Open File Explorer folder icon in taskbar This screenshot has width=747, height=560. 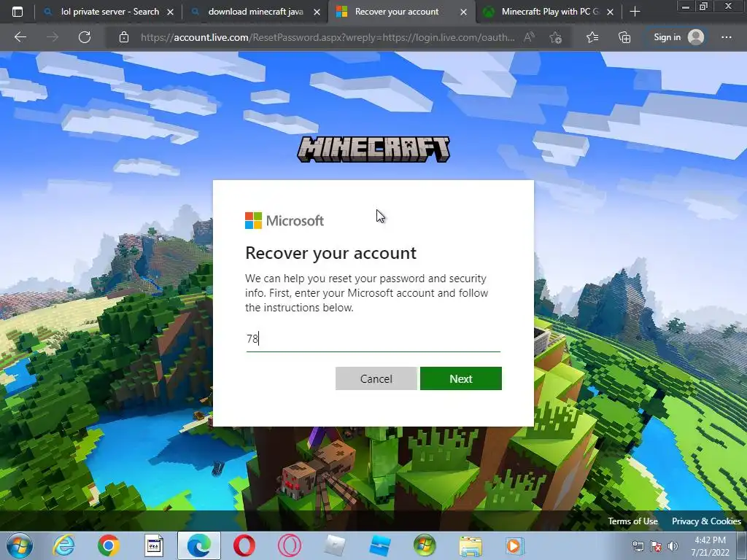tap(471, 545)
